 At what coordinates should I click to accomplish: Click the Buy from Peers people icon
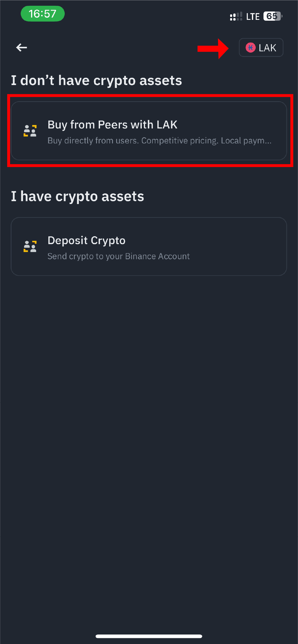click(30, 131)
